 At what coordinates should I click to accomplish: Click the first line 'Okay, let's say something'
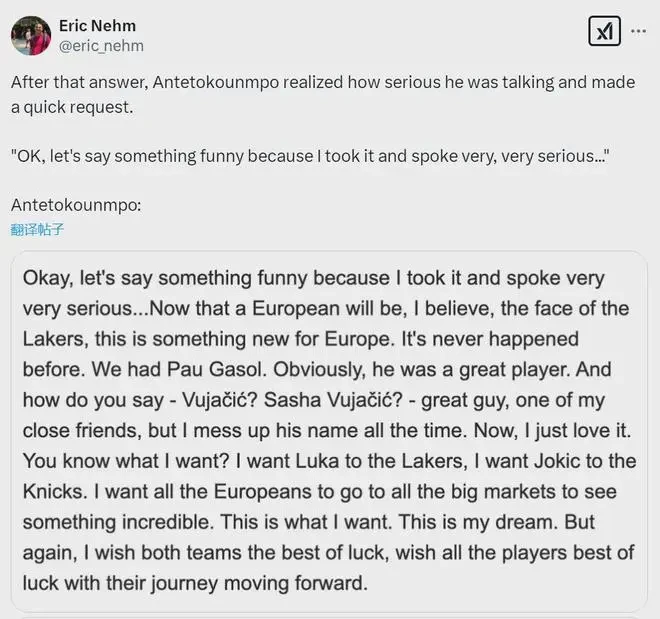click(x=314, y=278)
